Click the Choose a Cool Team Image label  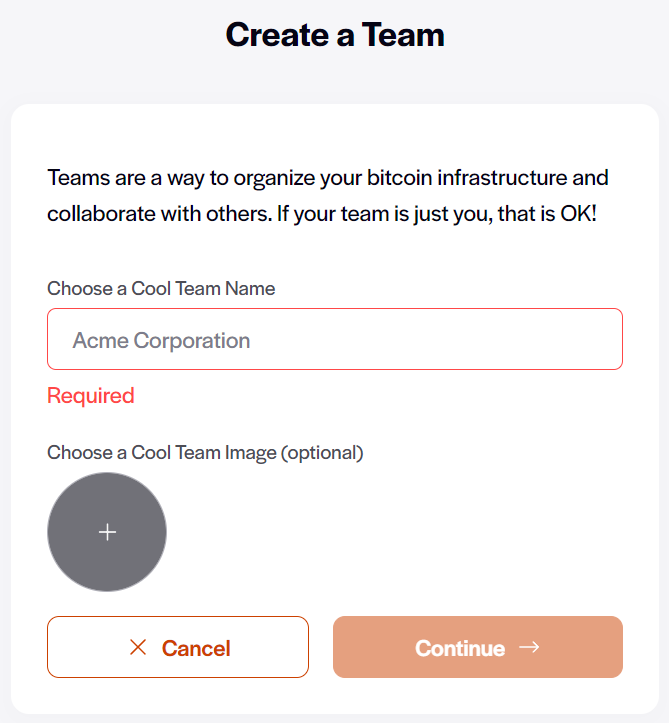[161, 453]
